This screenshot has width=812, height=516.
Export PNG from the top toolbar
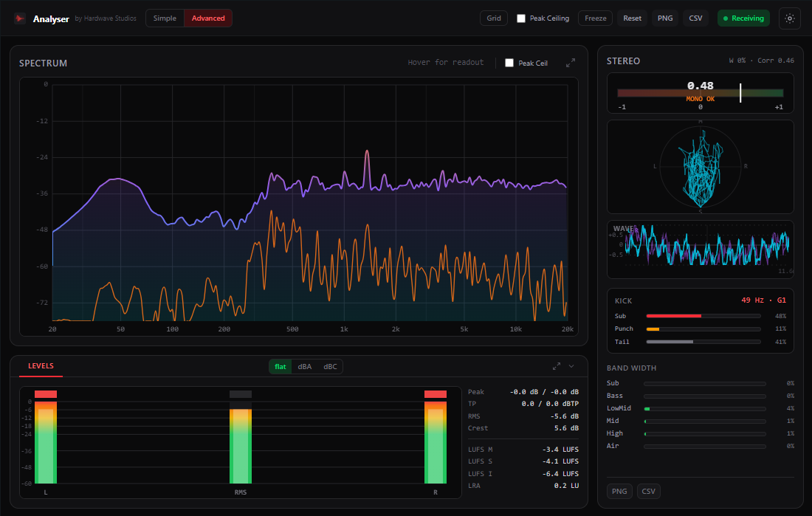665,18
